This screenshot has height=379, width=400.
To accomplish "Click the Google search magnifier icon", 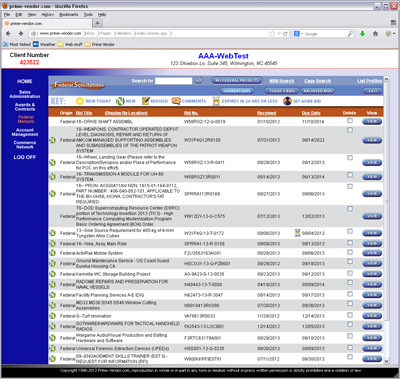I will 350,34.
